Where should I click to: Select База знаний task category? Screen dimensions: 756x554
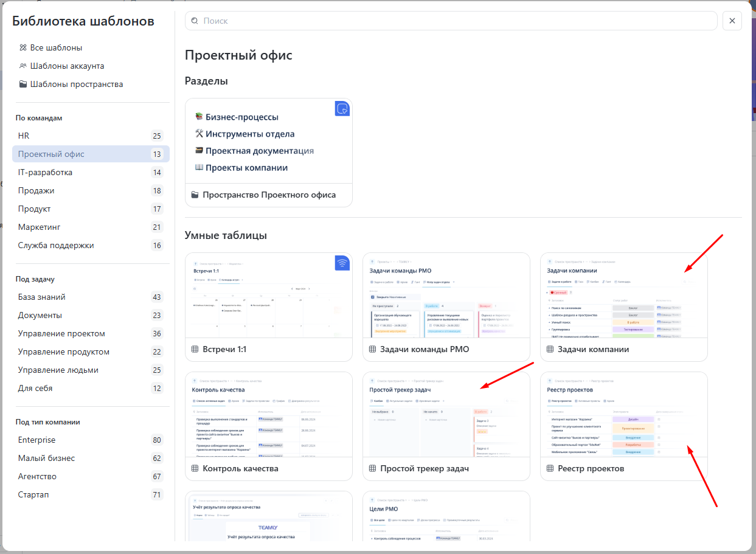pyautogui.click(x=42, y=297)
